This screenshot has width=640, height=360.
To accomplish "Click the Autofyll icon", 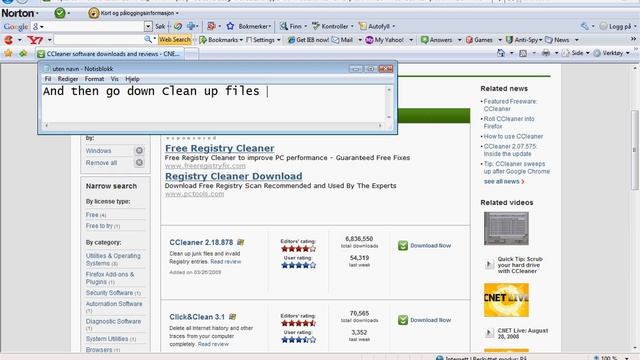I will click(x=362, y=26).
